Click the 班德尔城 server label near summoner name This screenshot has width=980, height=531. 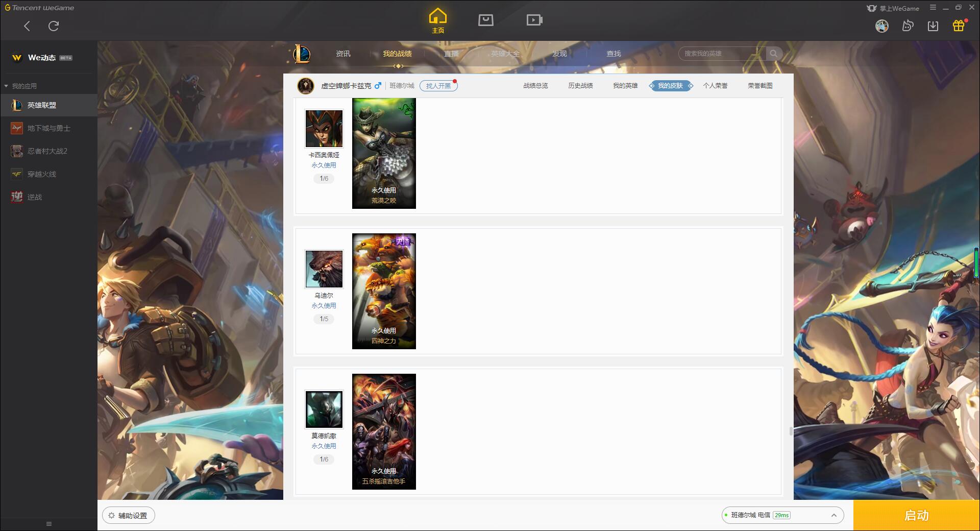(402, 86)
